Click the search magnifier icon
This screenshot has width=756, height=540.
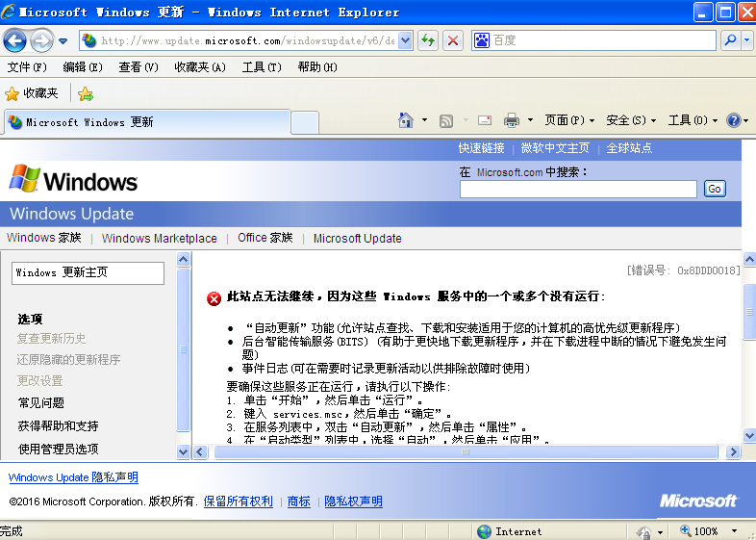730,40
